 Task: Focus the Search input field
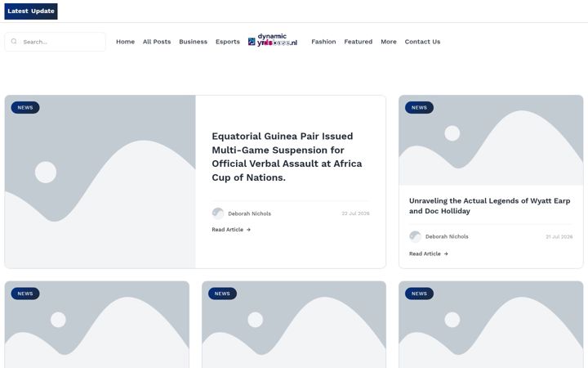tap(56, 42)
